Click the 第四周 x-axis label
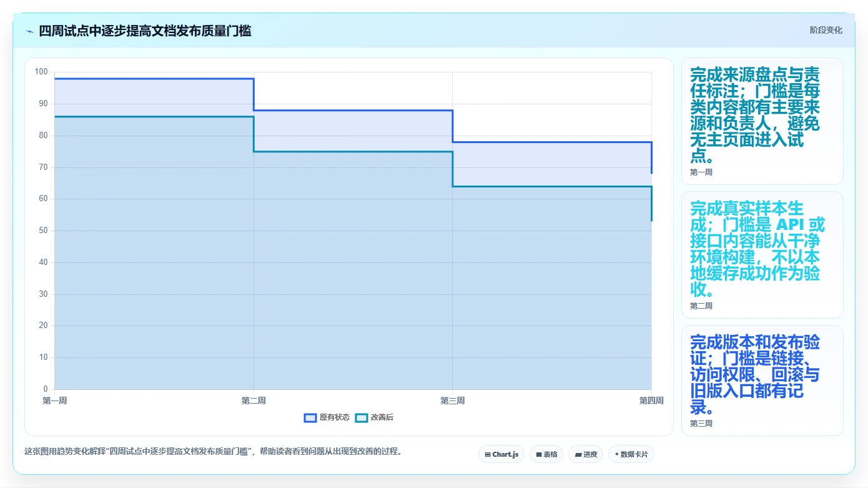The image size is (868, 488). coord(651,401)
